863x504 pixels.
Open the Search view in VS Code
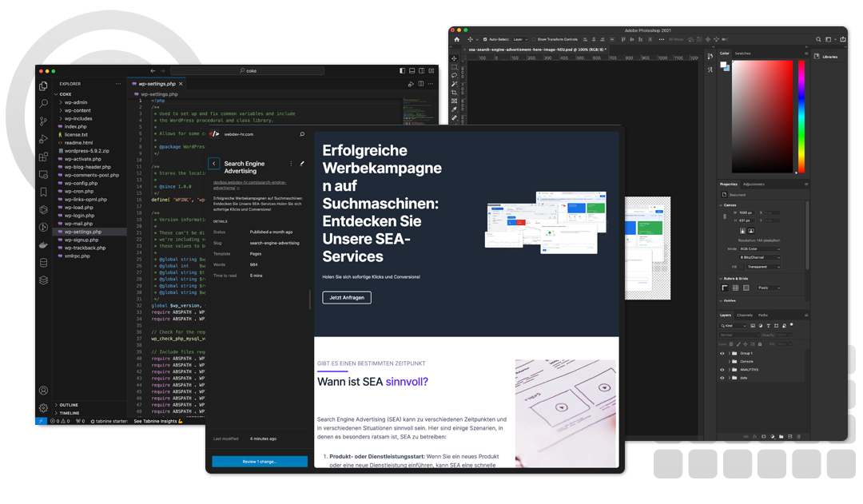[42, 104]
